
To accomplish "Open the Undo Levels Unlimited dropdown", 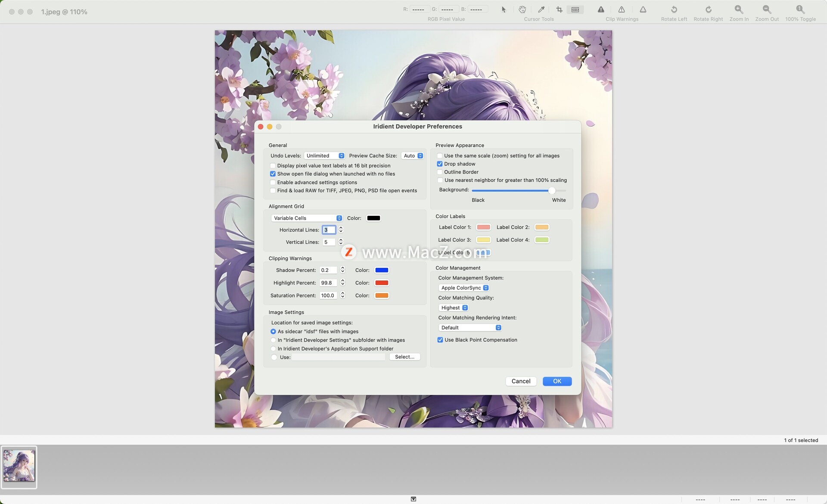I will tap(324, 156).
